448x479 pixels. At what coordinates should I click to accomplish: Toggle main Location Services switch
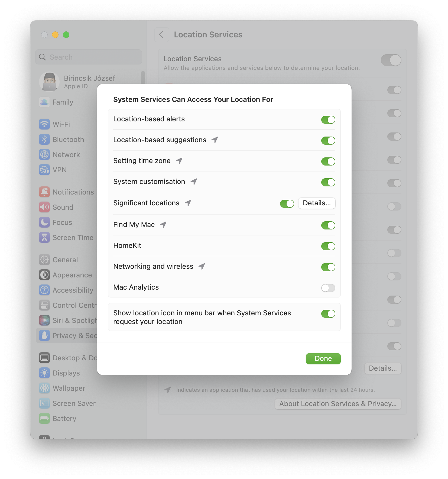click(x=391, y=60)
